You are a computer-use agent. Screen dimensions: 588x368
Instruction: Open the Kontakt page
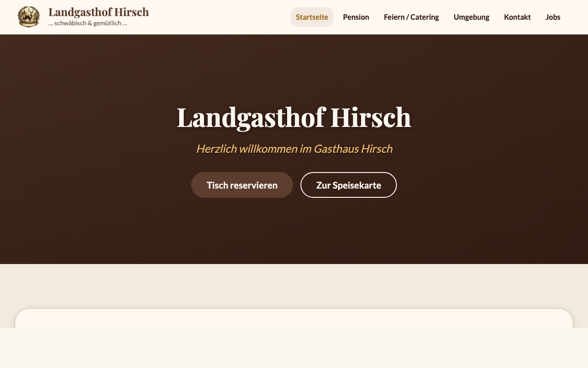[x=517, y=17]
